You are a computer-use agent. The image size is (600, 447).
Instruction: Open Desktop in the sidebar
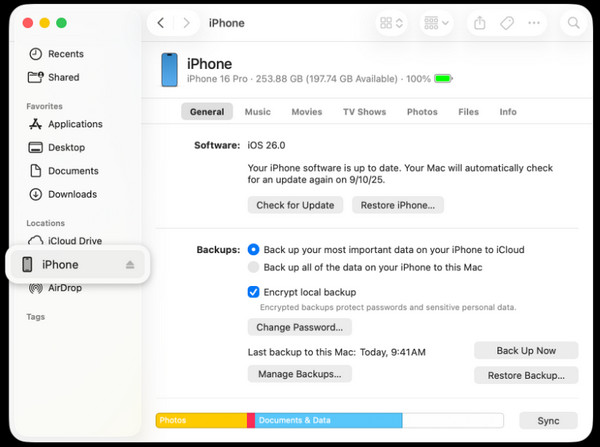57,147
